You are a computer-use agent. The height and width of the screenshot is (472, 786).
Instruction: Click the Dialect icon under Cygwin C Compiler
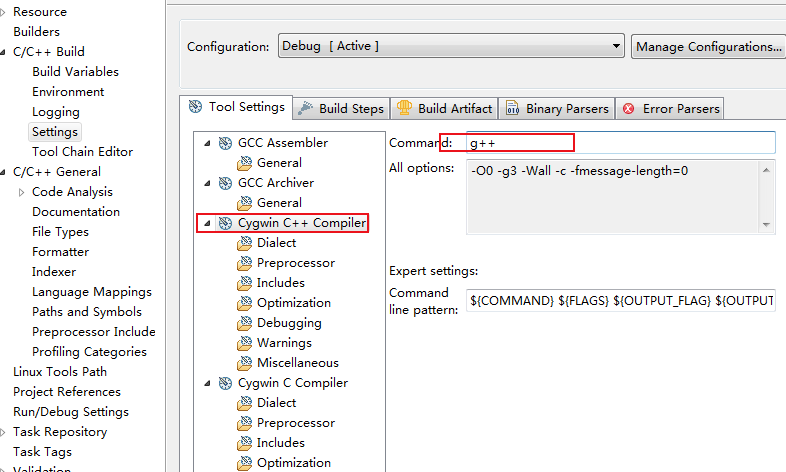click(x=244, y=403)
